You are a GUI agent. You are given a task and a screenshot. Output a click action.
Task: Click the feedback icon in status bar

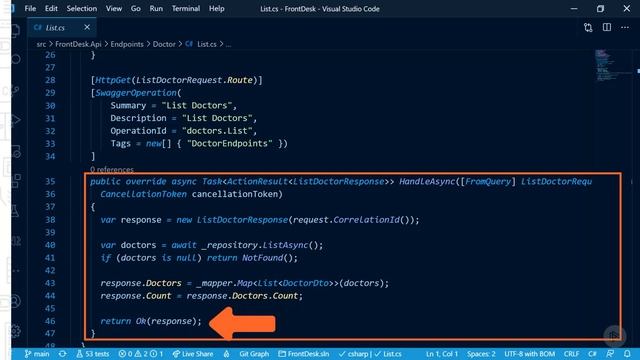point(610,354)
